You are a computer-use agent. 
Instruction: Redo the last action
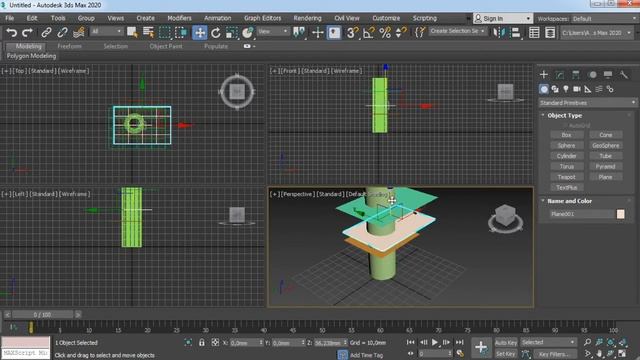point(27,32)
